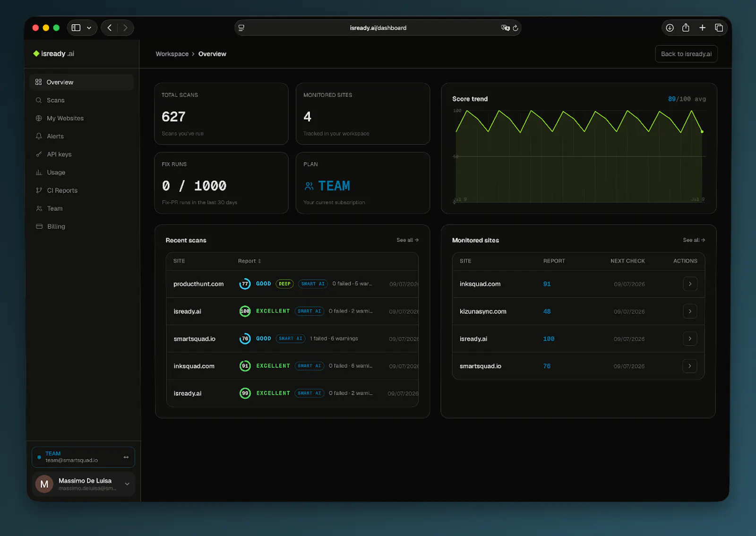This screenshot has height=536, width=756.
Task: Click site settings icon in address bar
Action: (x=241, y=28)
